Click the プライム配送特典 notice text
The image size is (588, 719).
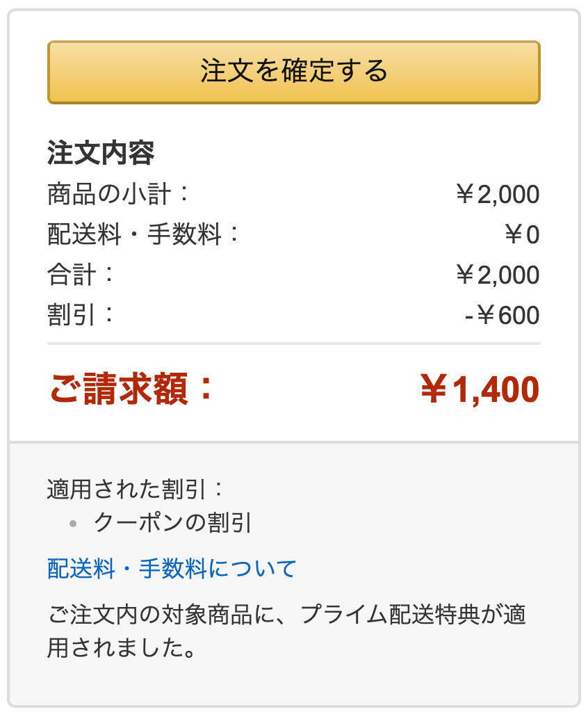tap(286, 615)
